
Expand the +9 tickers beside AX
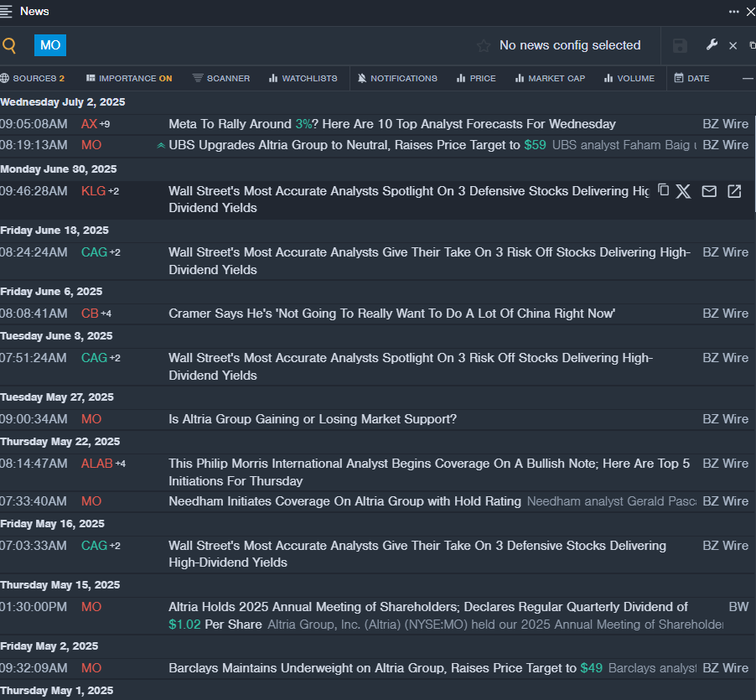[x=105, y=124]
